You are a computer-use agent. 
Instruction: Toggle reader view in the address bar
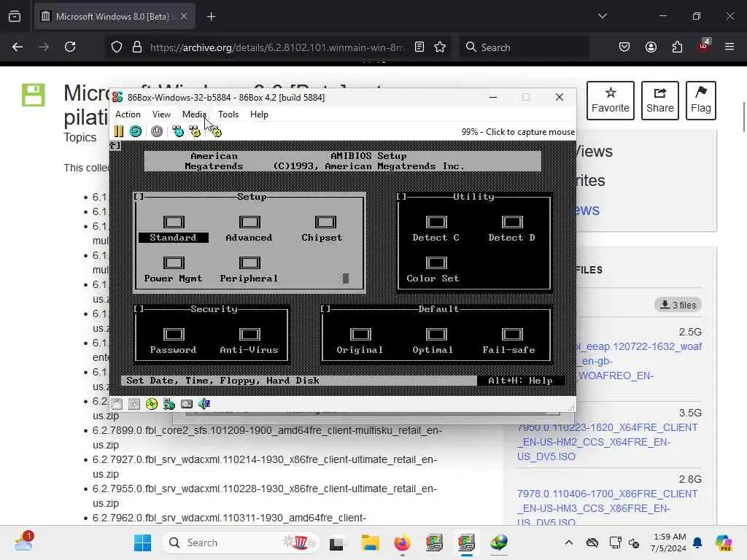pos(419,47)
